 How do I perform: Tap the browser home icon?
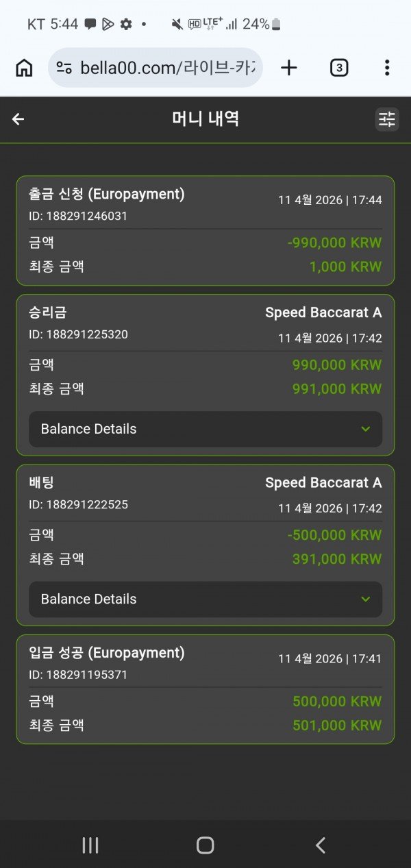[24, 68]
